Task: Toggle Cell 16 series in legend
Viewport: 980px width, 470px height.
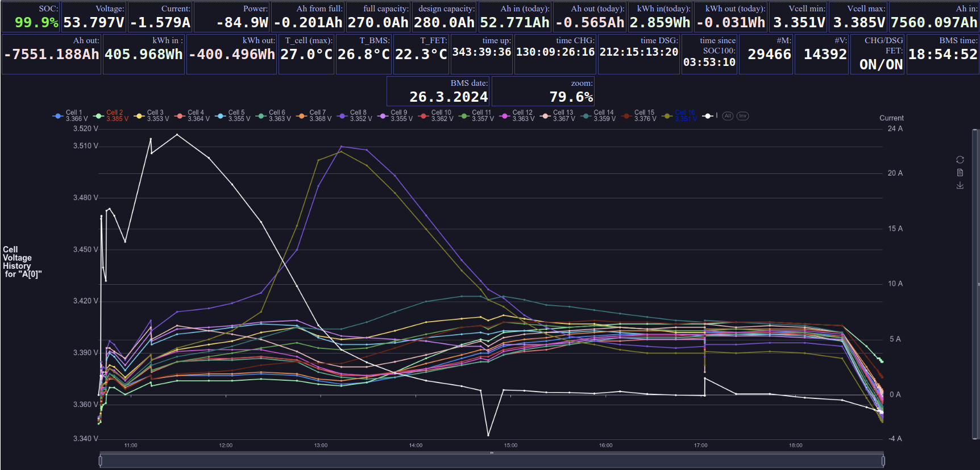Action: point(680,115)
